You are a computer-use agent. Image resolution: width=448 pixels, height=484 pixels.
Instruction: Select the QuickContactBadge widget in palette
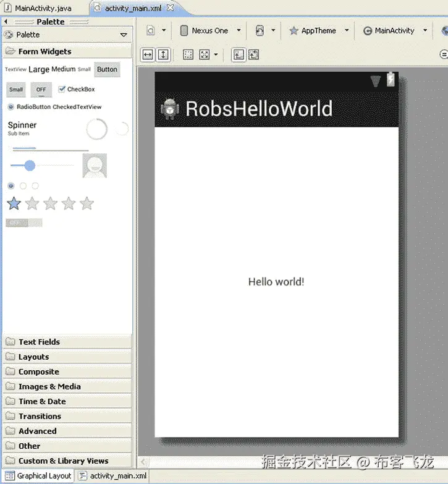95,165
